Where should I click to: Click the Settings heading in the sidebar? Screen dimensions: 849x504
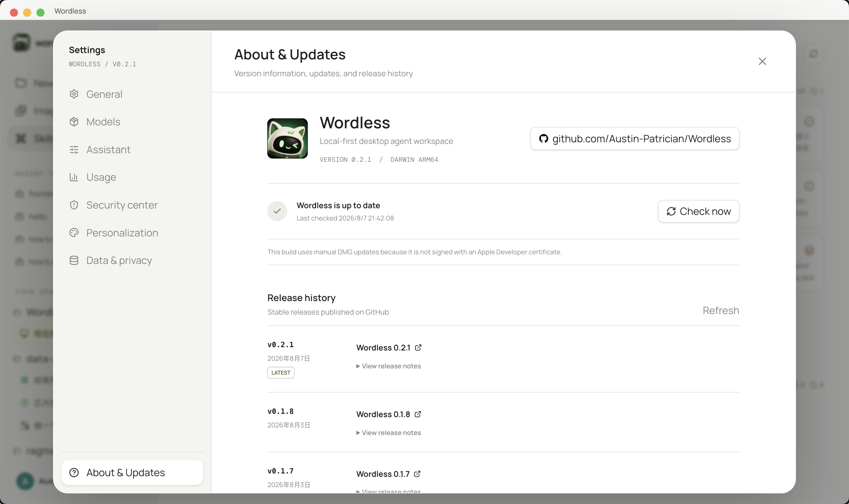point(87,50)
